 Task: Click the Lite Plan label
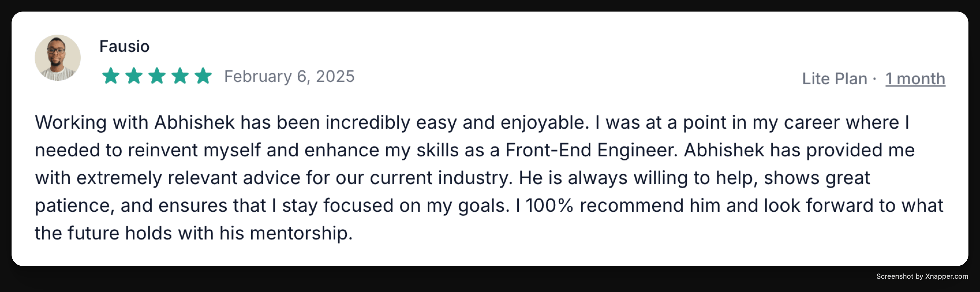coord(834,79)
